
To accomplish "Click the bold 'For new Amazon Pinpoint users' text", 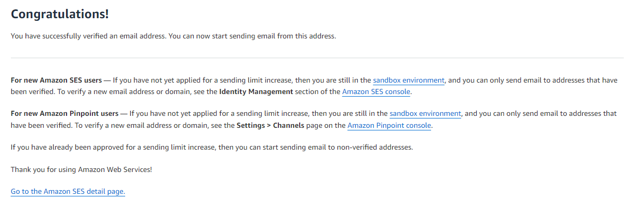I will pos(64,114).
